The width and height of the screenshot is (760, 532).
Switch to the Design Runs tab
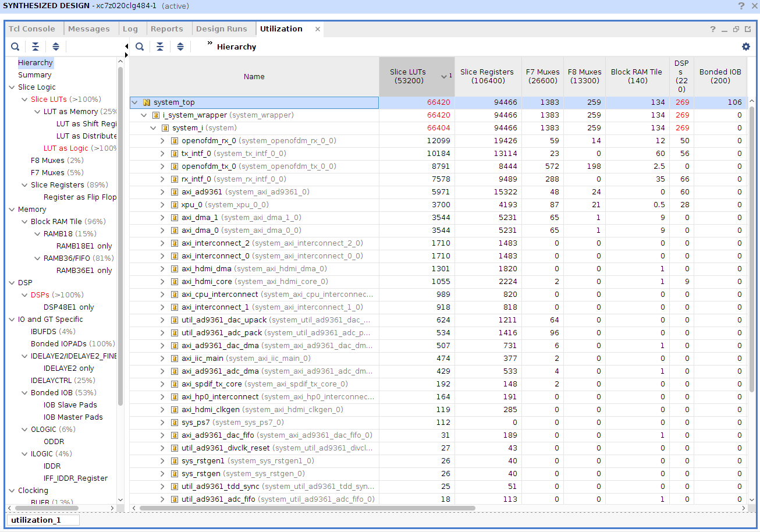(222, 29)
